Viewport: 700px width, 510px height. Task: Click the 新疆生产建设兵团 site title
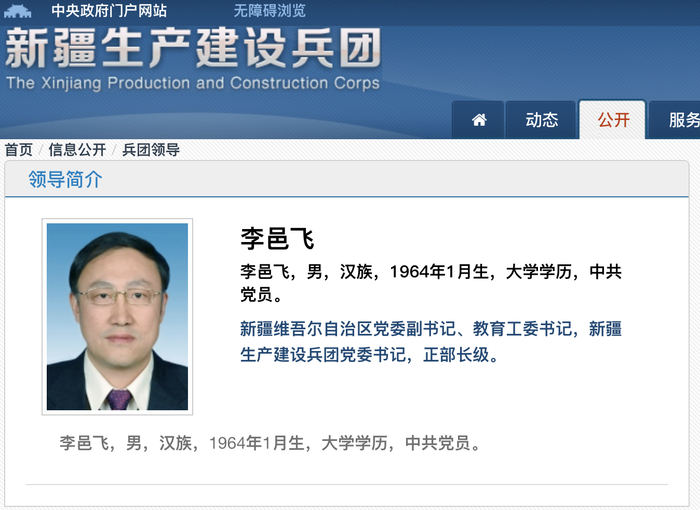(193, 48)
